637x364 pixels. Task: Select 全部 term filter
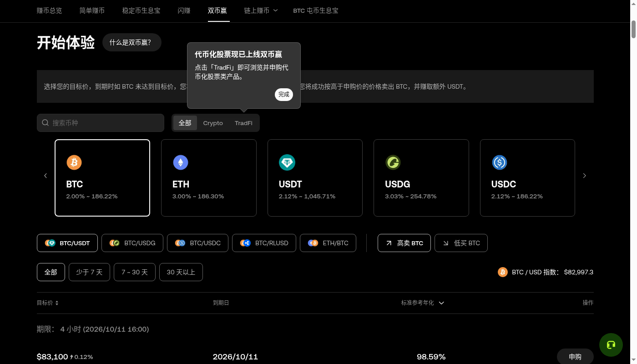pyautogui.click(x=51, y=272)
